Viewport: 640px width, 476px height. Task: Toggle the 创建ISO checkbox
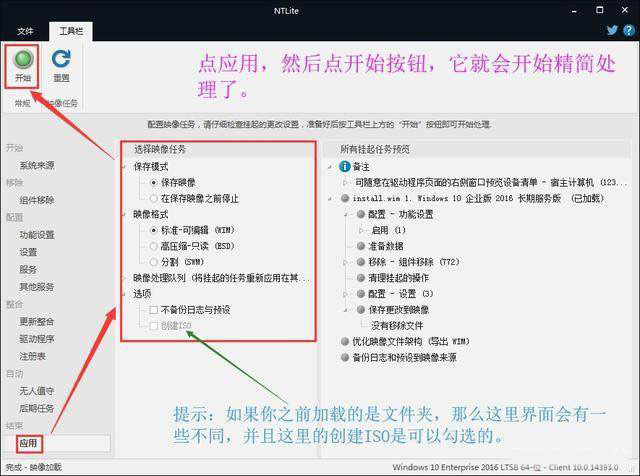coord(153,326)
